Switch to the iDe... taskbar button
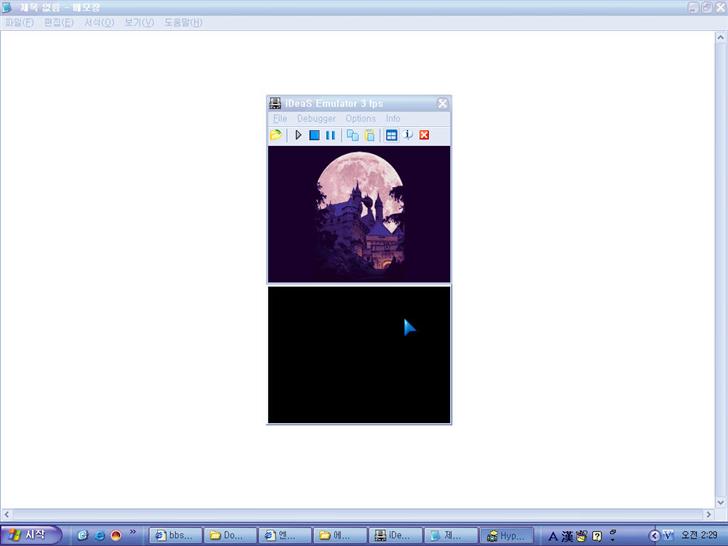 pos(395,535)
